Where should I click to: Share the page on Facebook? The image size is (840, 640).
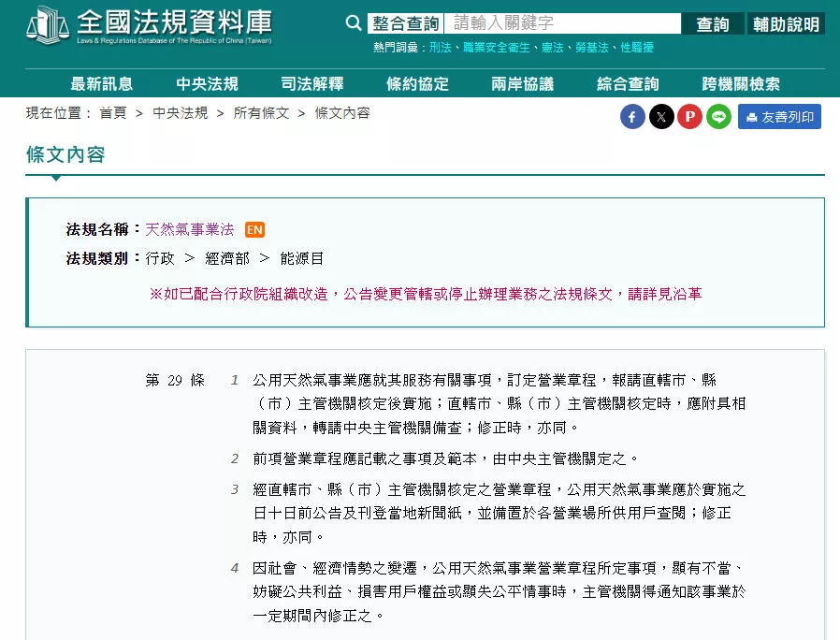coord(632,116)
